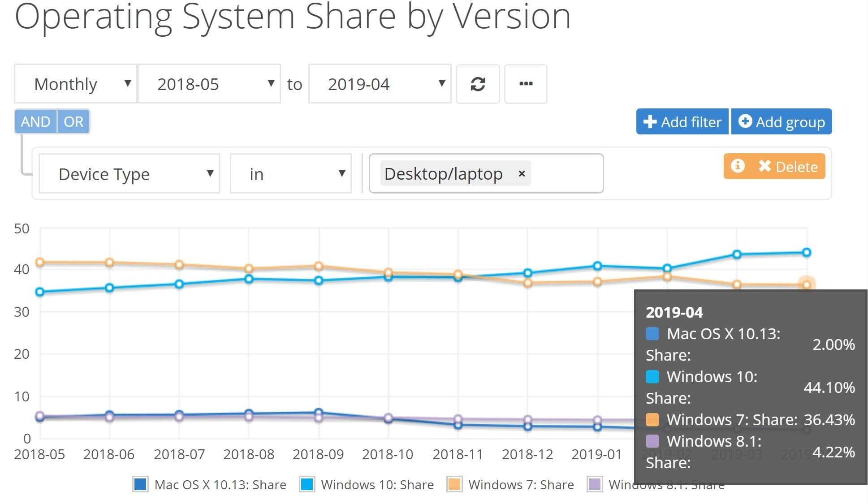Open the Monthly interval dropdown
The height and width of the screenshot is (504, 868).
75,84
